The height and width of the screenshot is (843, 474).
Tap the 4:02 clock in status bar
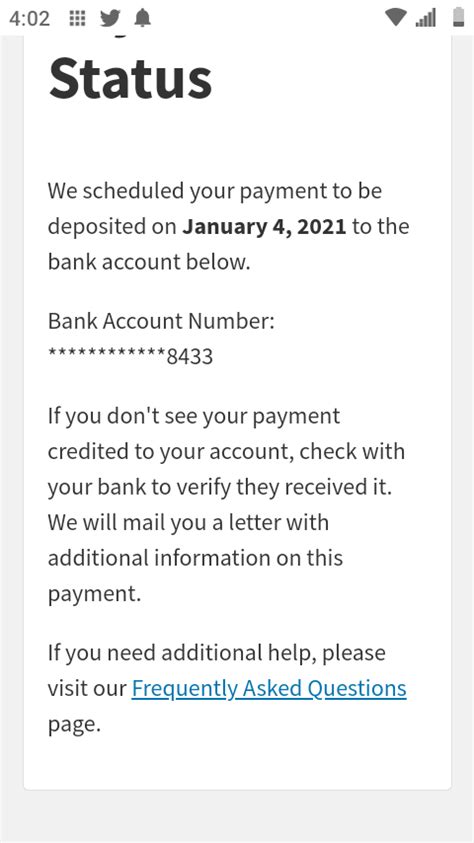tap(30, 19)
